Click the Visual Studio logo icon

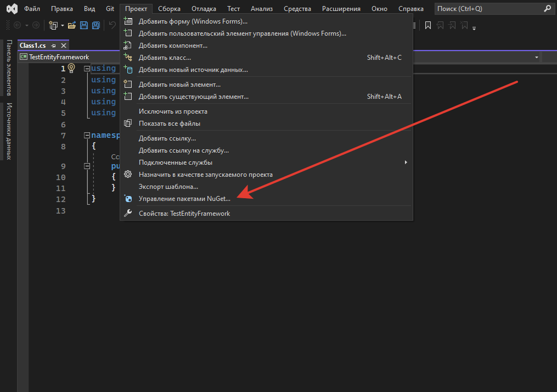[x=11, y=9]
